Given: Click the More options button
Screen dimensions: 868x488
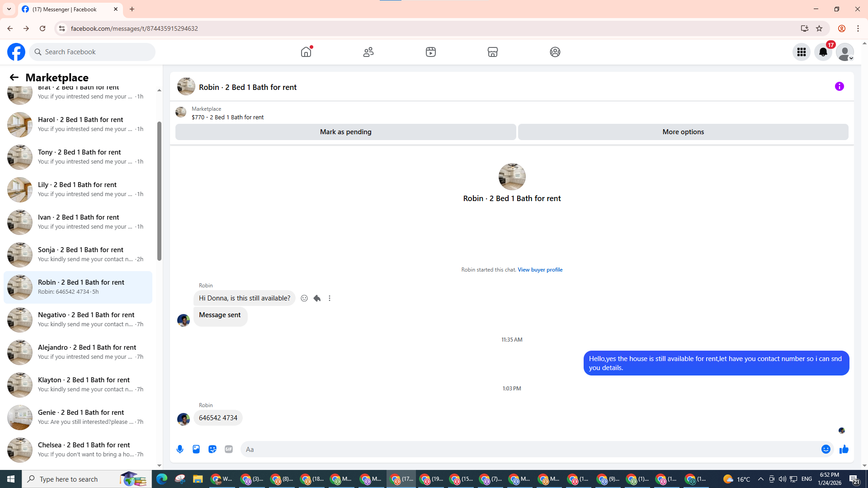Looking at the screenshot, I should tap(683, 132).
